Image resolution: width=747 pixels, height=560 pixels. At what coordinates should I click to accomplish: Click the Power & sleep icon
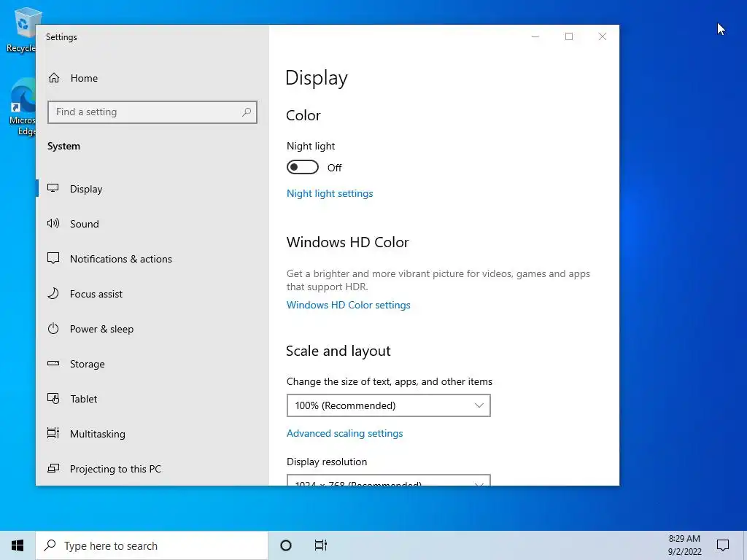tap(53, 329)
